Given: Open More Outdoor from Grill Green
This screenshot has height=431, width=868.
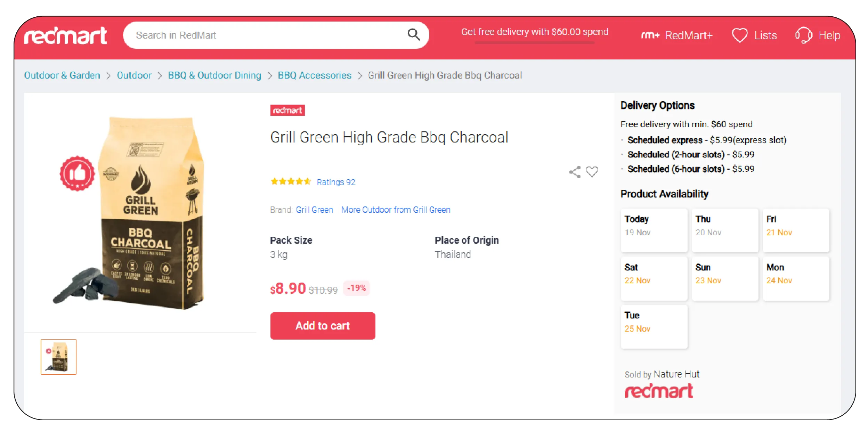Looking at the screenshot, I should coord(396,209).
